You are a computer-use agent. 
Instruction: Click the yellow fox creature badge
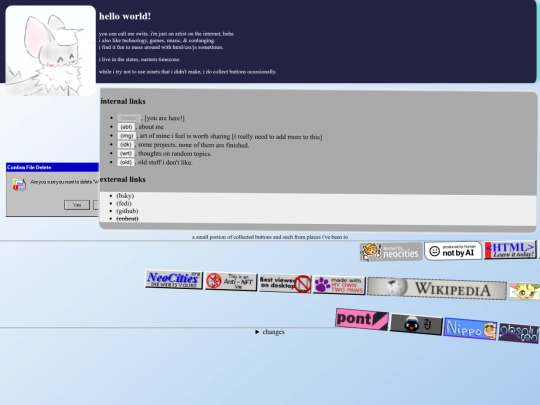coord(525,291)
